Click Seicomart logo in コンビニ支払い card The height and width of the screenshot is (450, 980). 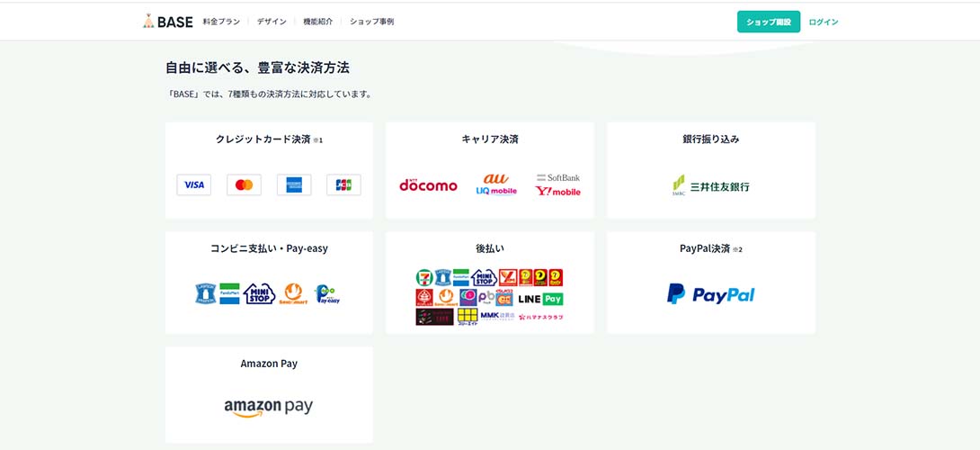[x=293, y=293]
